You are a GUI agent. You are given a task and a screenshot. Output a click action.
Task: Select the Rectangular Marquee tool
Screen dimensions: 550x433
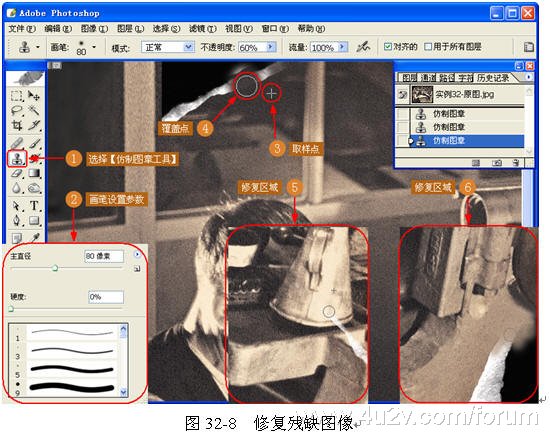16,95
